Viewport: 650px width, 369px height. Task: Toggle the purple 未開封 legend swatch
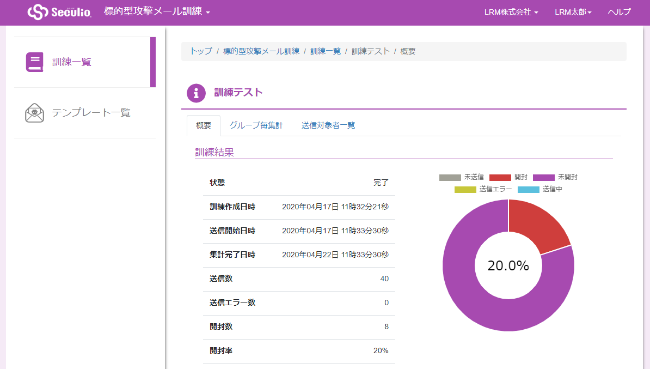pos(544,177)
